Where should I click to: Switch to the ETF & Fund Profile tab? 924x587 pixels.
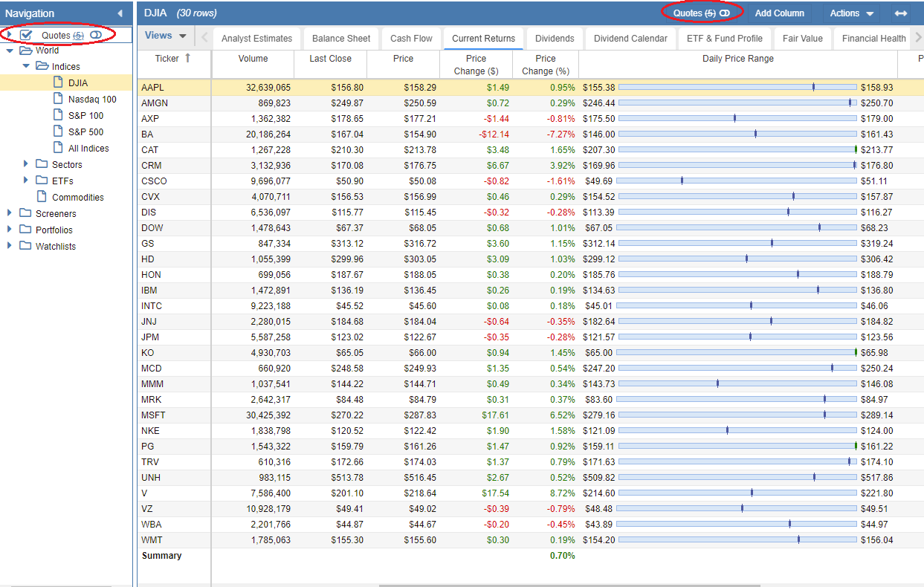click(x=725, y=39)
